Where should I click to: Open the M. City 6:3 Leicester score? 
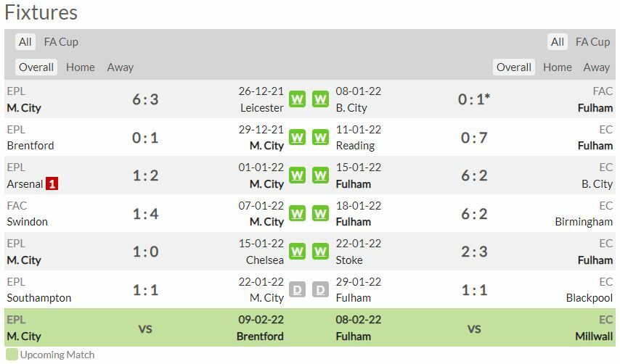click(x=145, y=99)
